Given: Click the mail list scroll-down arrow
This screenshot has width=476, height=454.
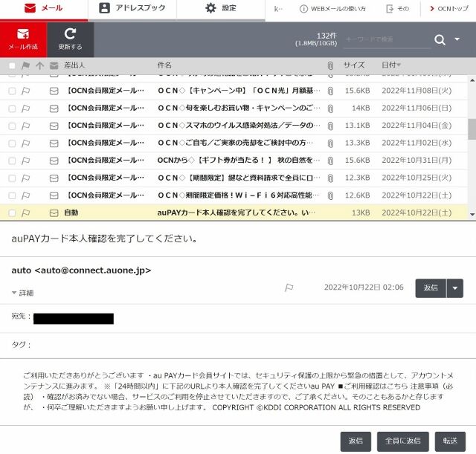Looking at the screenshot, I should [x=472, y=215].
